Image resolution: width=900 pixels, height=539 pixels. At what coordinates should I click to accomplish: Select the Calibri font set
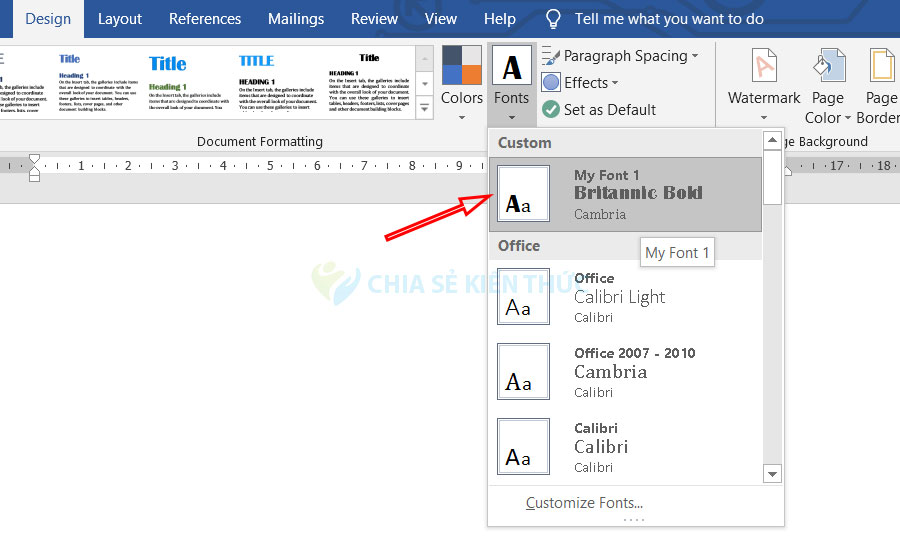625,447
